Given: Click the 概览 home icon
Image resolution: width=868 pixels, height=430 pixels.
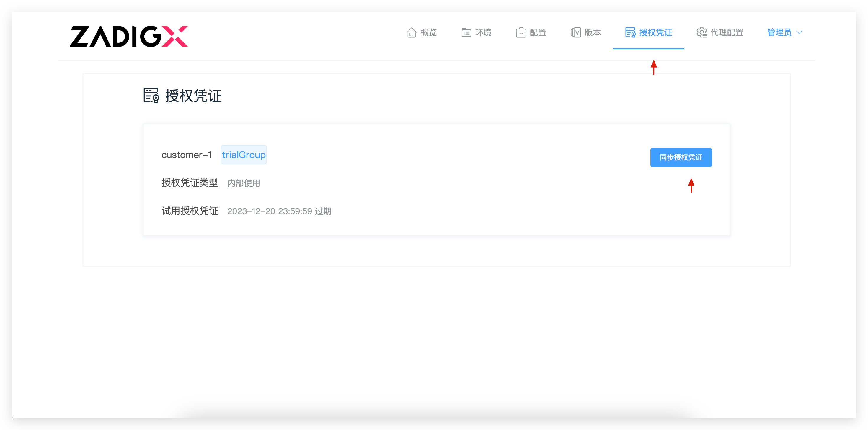Looking at the screenshot, I should coord(412,32).
